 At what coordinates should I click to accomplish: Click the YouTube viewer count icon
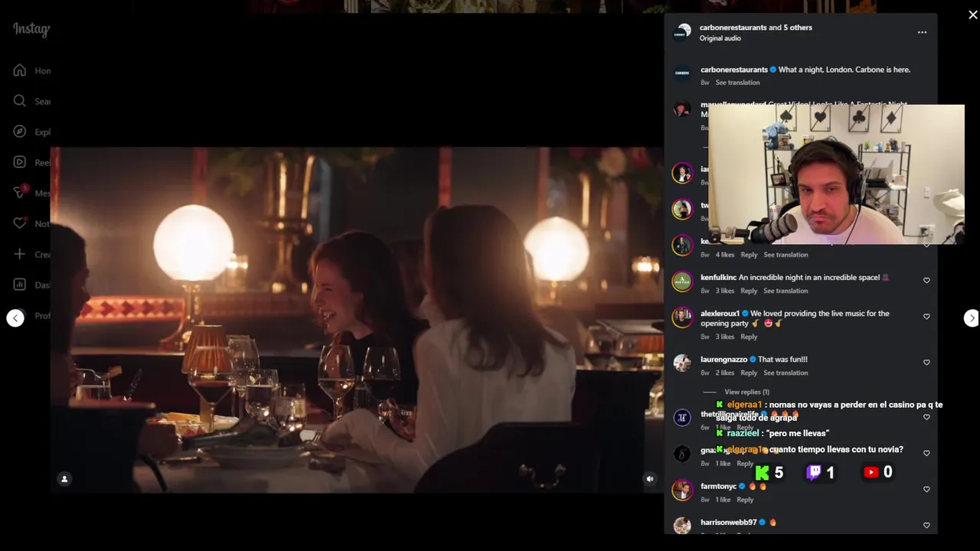[871, 472]
